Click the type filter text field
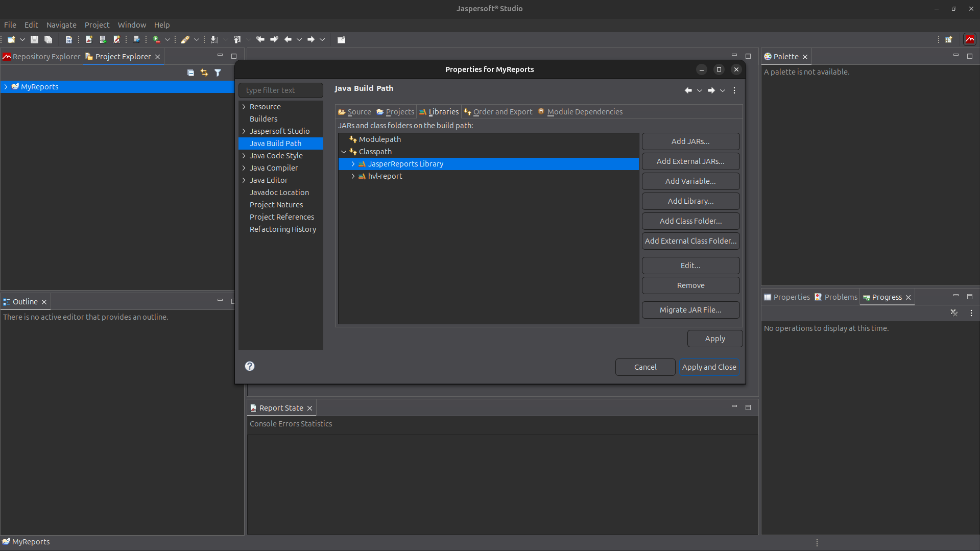The image size is (980, 551). [281, 90]
